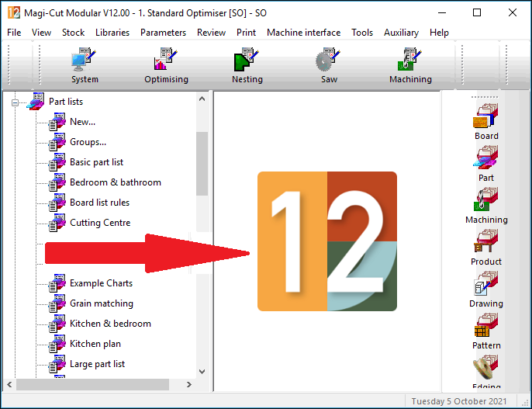Open the Part library icon
The width and height of the screenshot is (532, 409).
click(x=485, y=157)
